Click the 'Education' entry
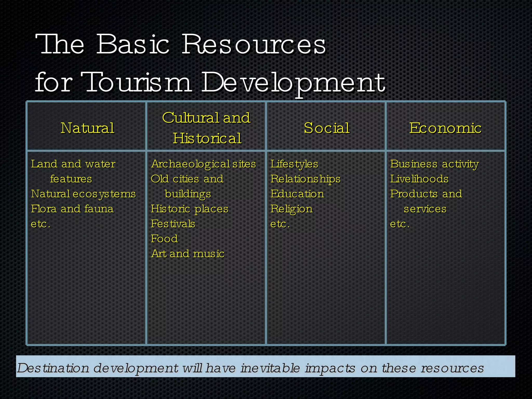 click(x=297, y=194)
